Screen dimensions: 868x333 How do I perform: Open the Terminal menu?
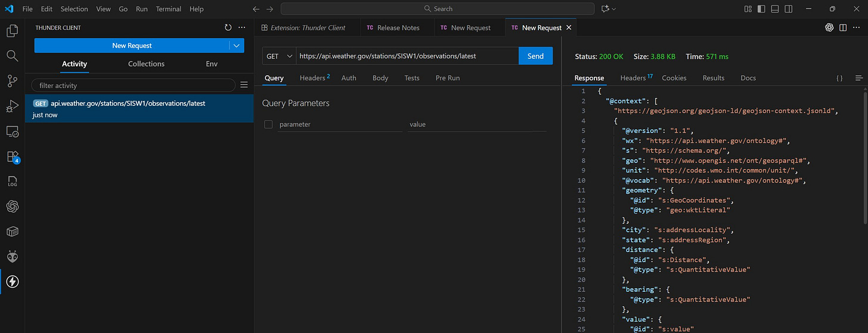coord(169,9)
